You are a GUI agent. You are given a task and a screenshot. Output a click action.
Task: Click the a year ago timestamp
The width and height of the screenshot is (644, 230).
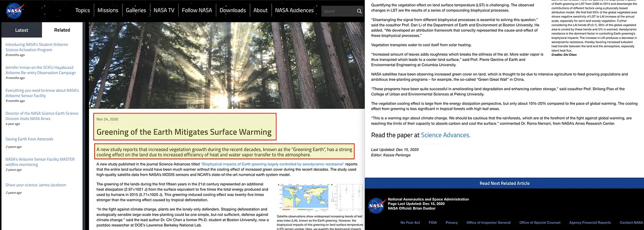[x=12, y=124]
